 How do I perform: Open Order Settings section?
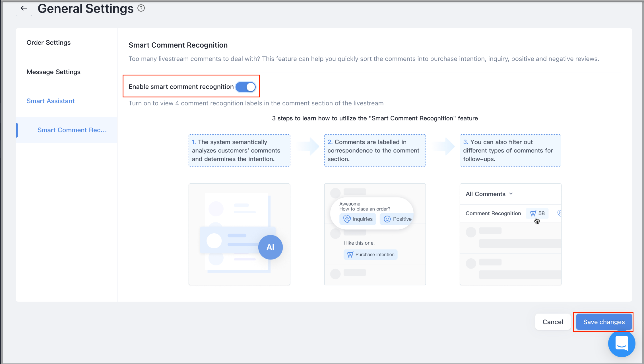click(x=49, y=42)
